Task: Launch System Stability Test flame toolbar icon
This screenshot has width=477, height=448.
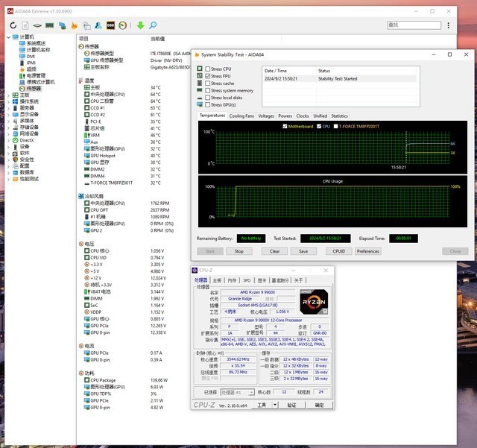Action: coord(75,25)
